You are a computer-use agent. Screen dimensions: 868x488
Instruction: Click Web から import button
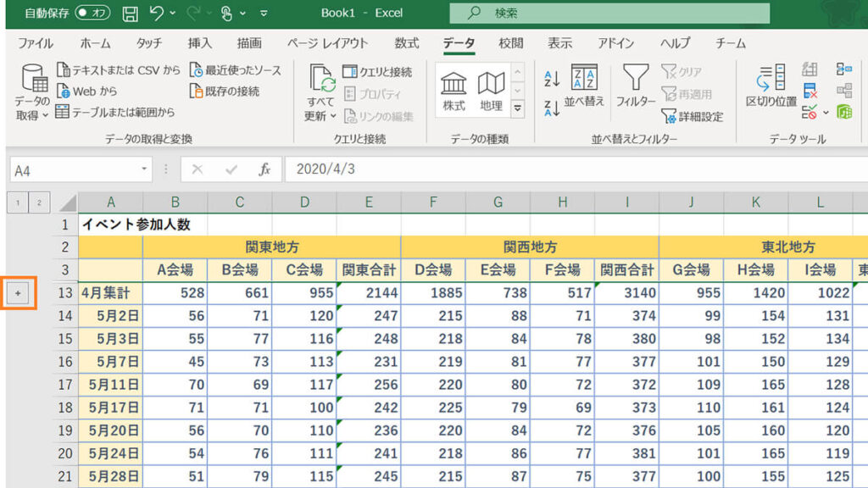click(x=86, y=91)
